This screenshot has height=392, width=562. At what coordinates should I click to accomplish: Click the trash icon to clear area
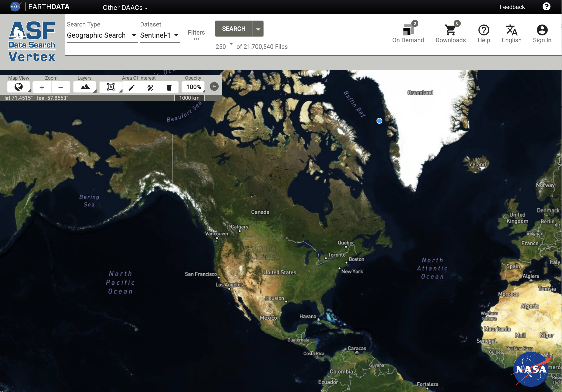[x=169, y=87]
